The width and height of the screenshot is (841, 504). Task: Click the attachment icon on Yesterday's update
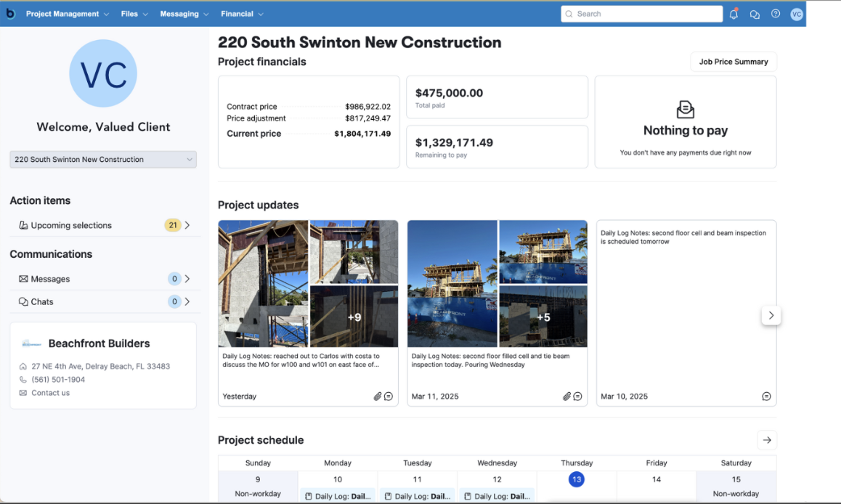(x=378, y=397)
